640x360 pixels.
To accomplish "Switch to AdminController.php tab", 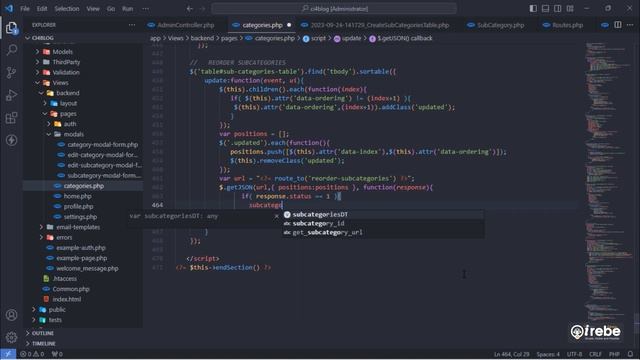I will pyautogui.click(x=181, y=25).
